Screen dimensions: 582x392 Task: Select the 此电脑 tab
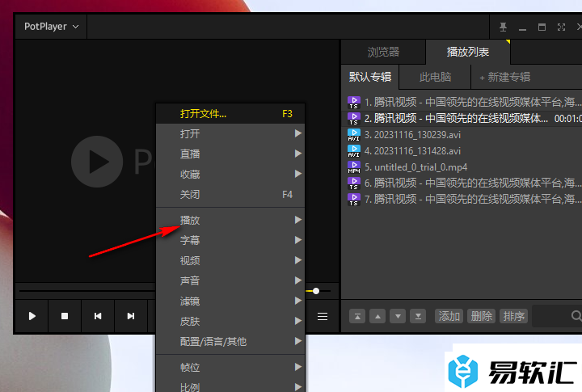coord(435,77)
